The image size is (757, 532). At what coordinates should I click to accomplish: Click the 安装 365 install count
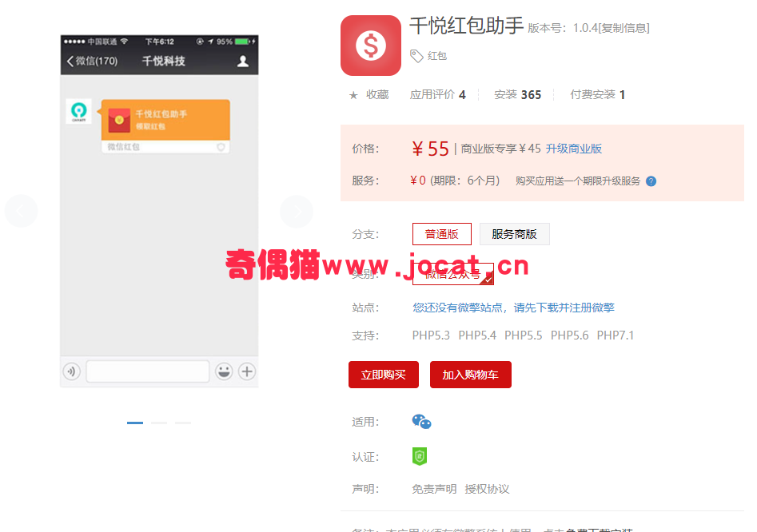click(x=517, y=94)
